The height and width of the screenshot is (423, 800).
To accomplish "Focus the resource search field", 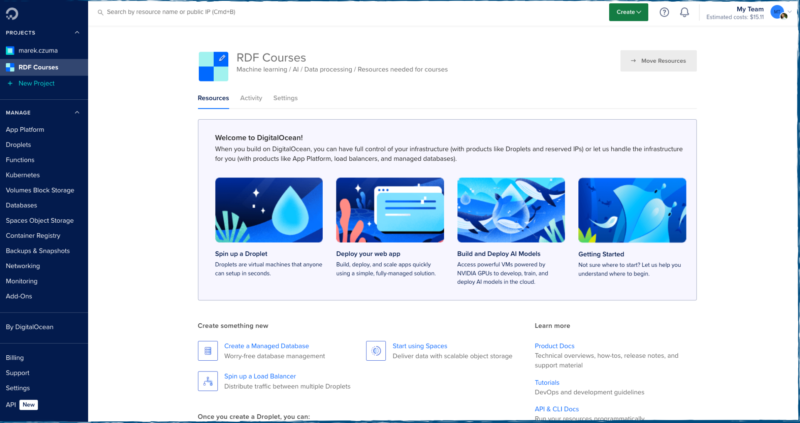I will point(300,12).
